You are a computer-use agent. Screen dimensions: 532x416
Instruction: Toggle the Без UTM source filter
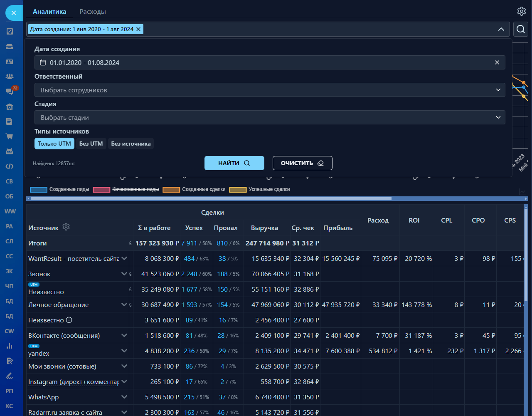[x=91, y=144]
